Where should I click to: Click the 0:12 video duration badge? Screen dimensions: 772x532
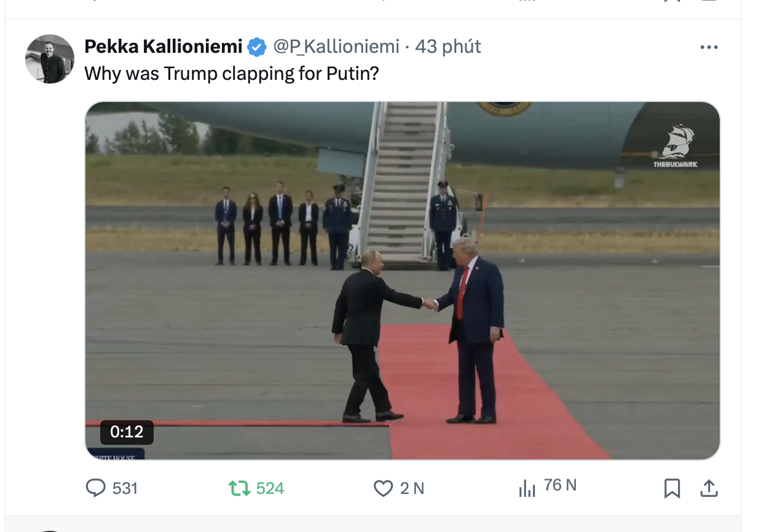[x=127, y=432]
